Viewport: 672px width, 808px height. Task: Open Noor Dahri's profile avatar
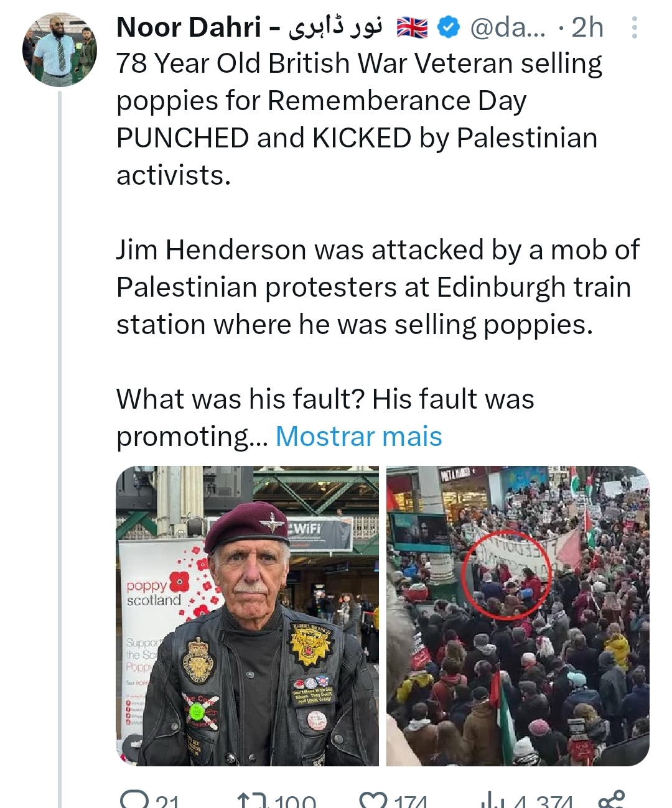point(60,49)
